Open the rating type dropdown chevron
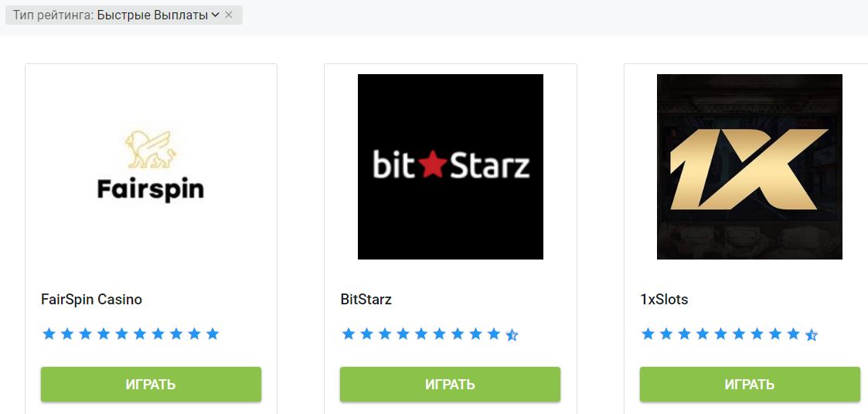This screenshot has width=868, height=414. (x=216, y=15)
